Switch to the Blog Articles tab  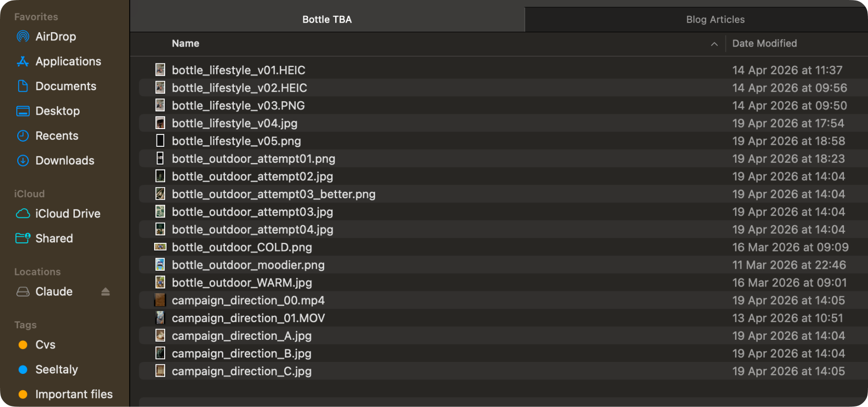[x=715, y=20]
